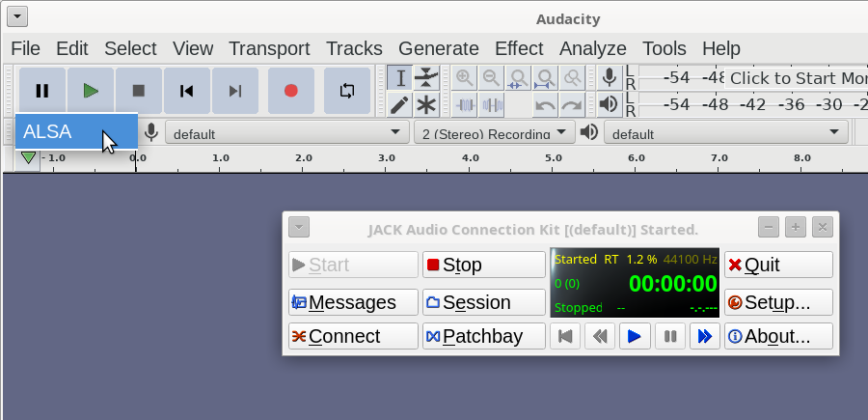
Task: Select the Draw (pencil) tool
Action: [400, 104]
